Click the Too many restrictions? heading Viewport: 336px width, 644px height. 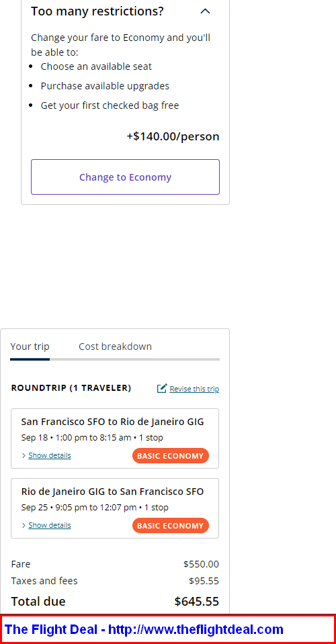tap(97, 11)
